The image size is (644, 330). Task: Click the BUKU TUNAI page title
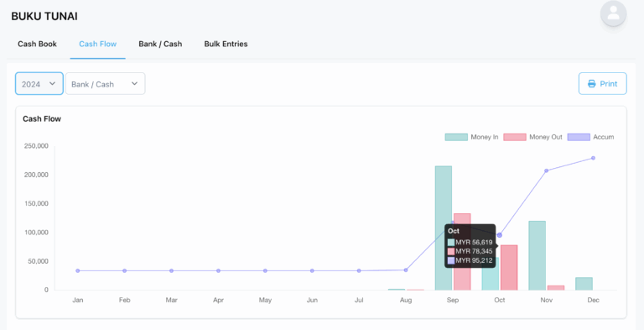click(x=44, y=17)
